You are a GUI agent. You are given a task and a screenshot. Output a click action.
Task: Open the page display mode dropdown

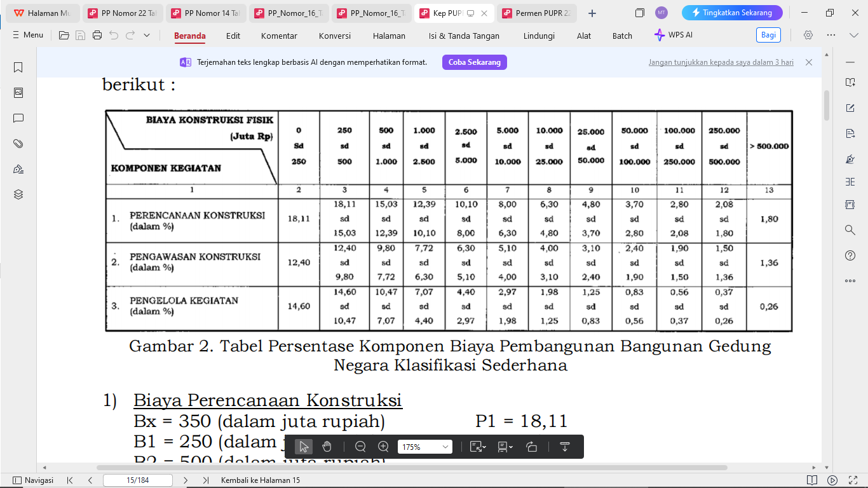[x=505, y=447]
